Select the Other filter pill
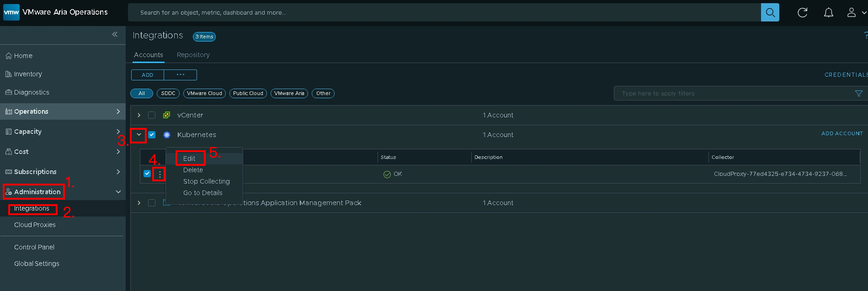This screenshot has height=291, width=868. tap(323, 93)
